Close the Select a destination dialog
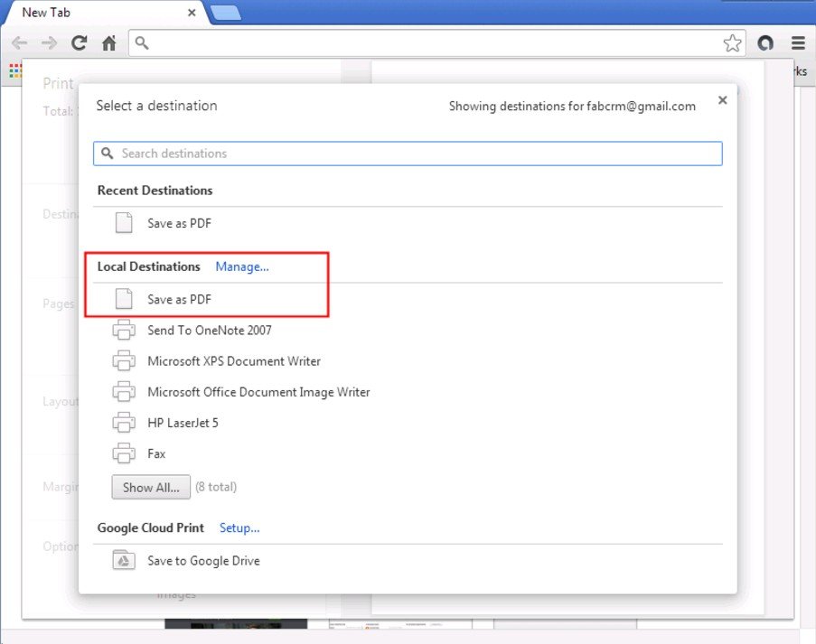This screenshot has width=816, height=644. click(722, 100)
